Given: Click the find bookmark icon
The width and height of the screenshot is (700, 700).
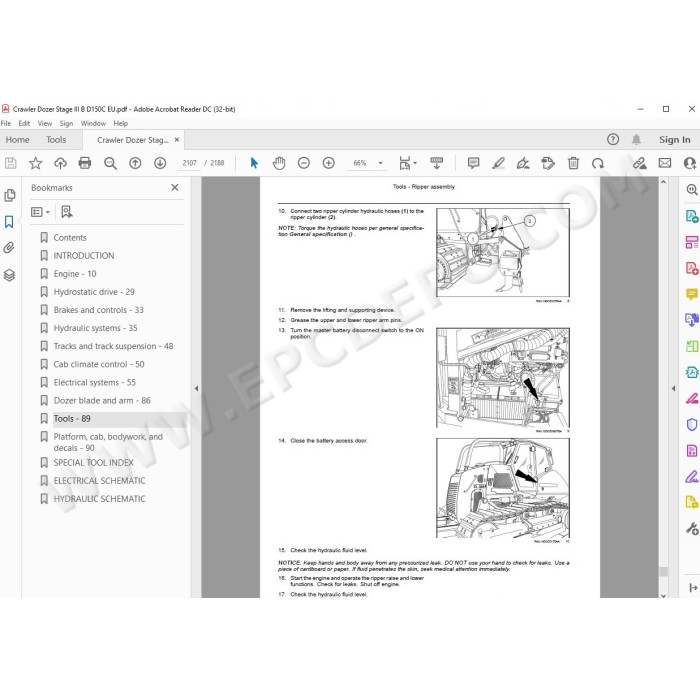Looking at the screenshot, I should (67, 212).
